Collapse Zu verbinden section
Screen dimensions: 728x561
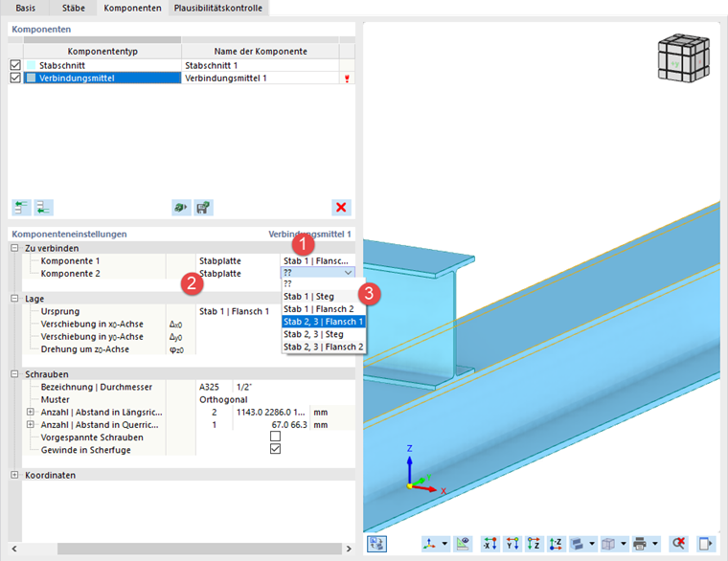click(15, 248)
